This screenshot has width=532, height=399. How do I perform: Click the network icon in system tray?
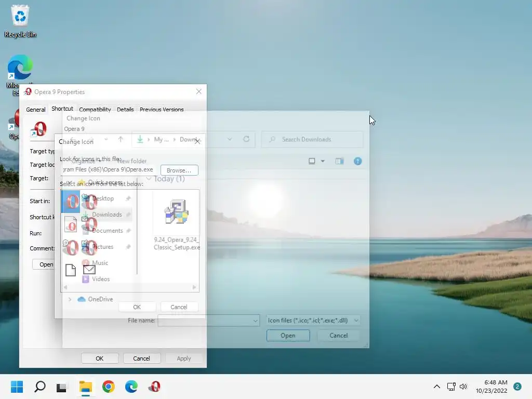pos(451,387)
